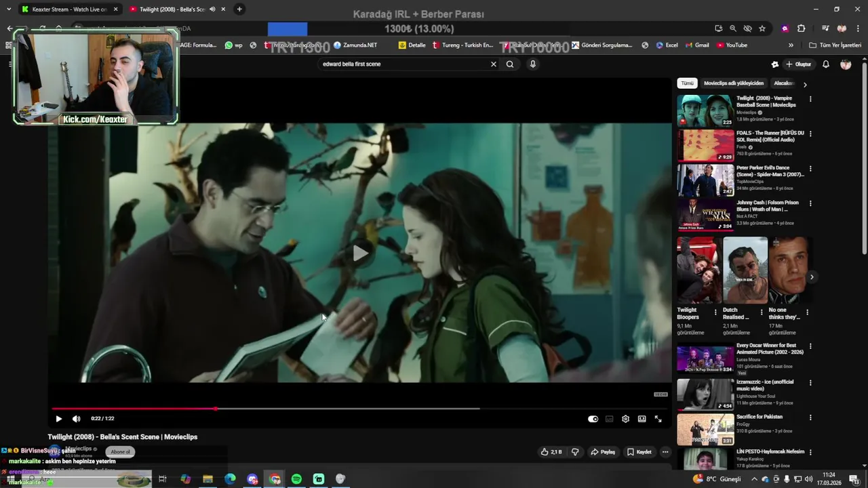Close the Keaxter Stream tab

pyautogui.click(x=115, y=9)
